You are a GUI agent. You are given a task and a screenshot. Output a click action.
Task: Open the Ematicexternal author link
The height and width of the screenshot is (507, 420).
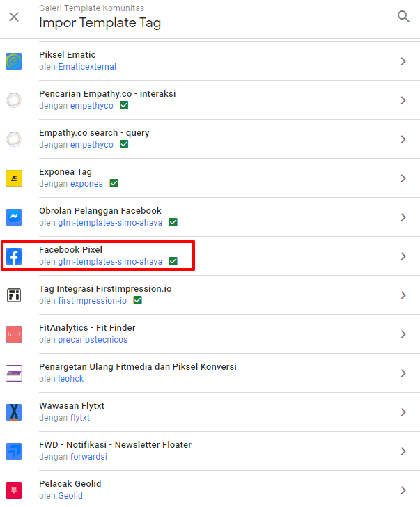click(x=87, y=67)
